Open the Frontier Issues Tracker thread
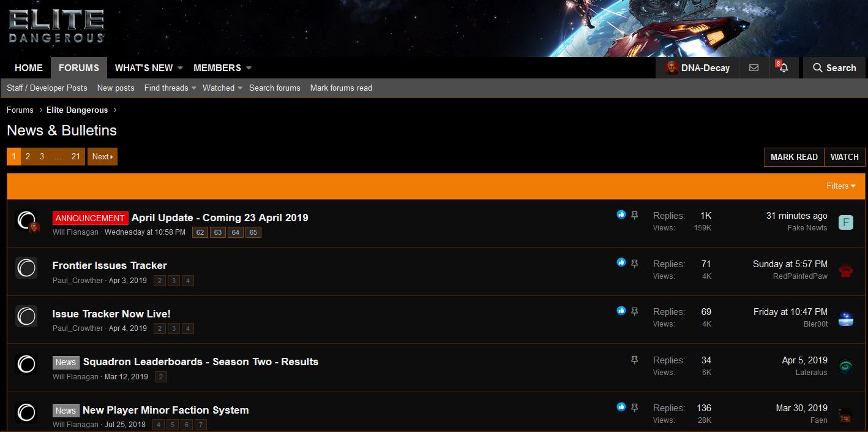868x432 pixels. click(x=110, y=265)
